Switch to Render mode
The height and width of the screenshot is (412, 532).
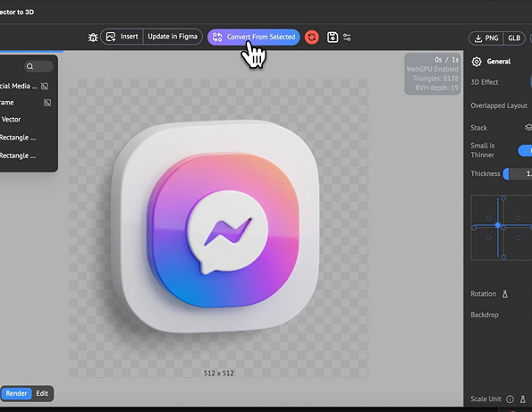point(16,393)
